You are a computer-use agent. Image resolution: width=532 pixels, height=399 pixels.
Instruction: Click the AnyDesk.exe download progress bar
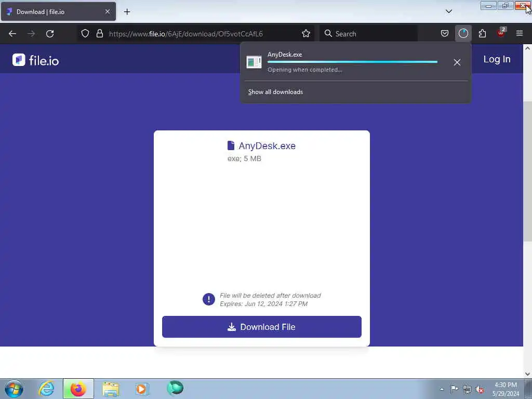(x=352, y=62)
